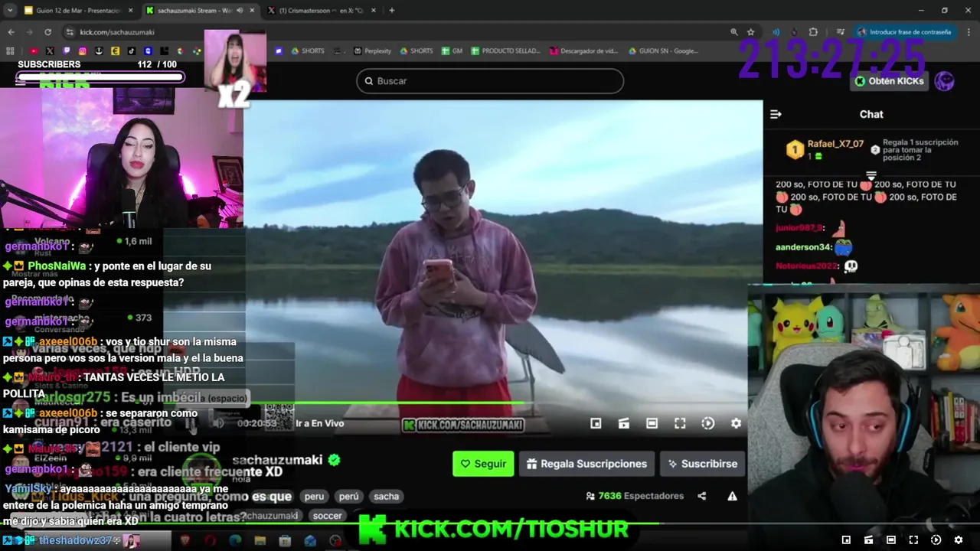The image size is (980, 551).
Task: Click the cast/clip icon in inner player
Action: (623, 423)
